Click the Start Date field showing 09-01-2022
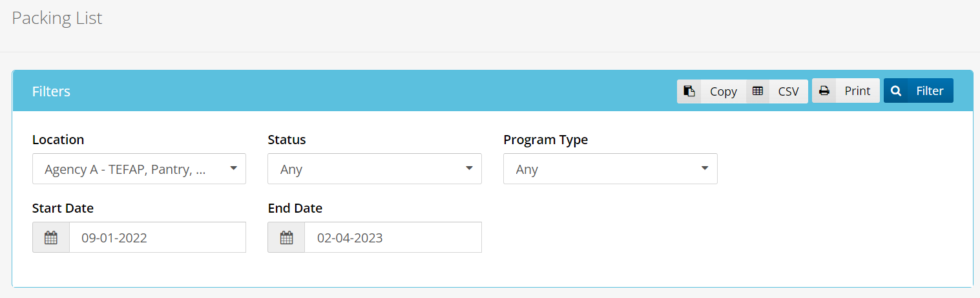Viewport: 980px width, 298px height. (x=157, y=238)
